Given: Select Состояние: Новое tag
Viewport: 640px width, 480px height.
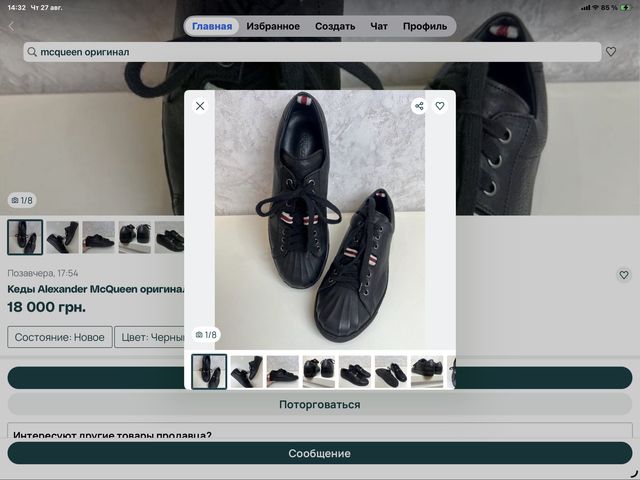Looking at the screenshot, I should coord(60,337).
